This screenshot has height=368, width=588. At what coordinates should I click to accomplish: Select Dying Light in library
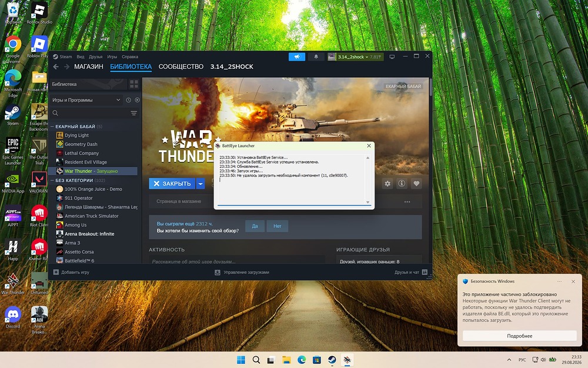tap(76, 135)
